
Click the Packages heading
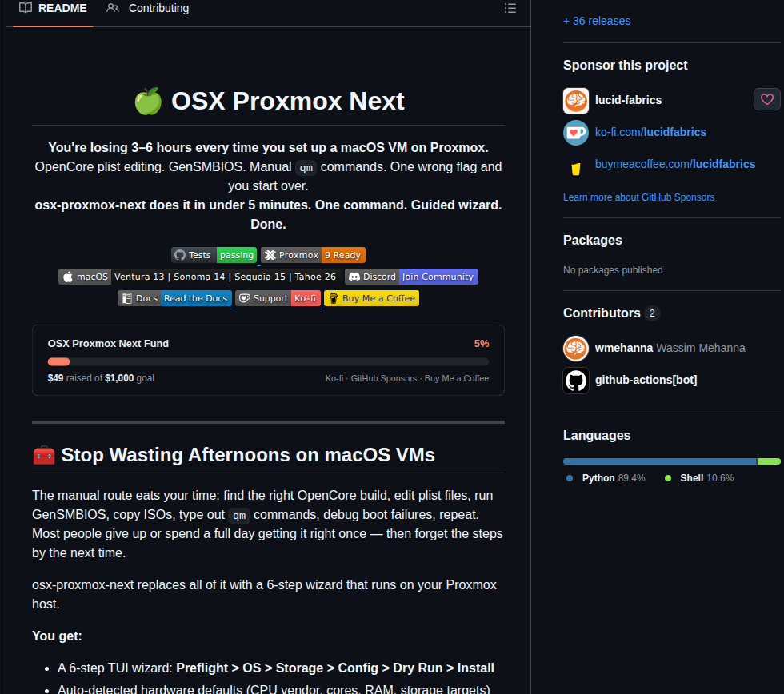[x=593, y=241]
